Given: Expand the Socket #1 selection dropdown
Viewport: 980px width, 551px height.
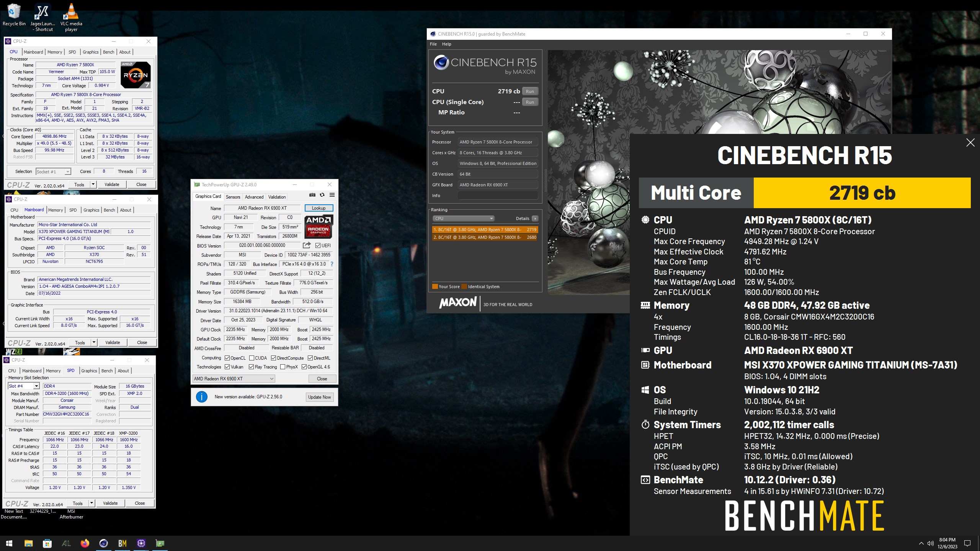Looking at the screenshot, I should pos(67,171).
